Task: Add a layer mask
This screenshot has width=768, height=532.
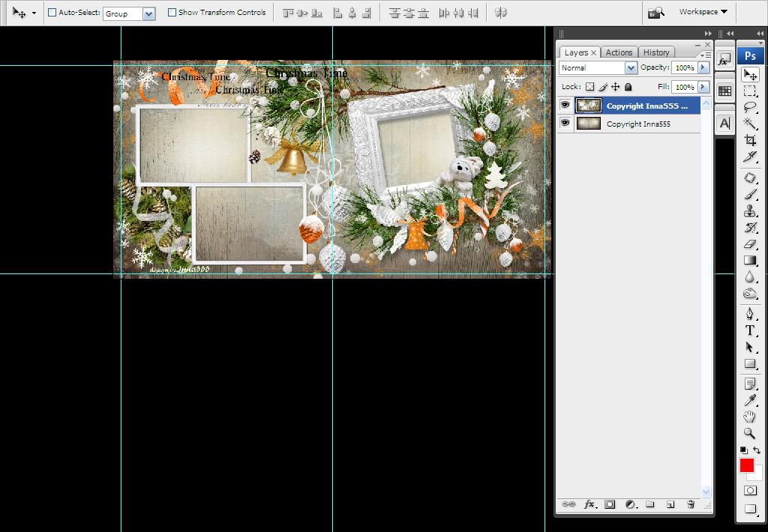Action: 609,504
